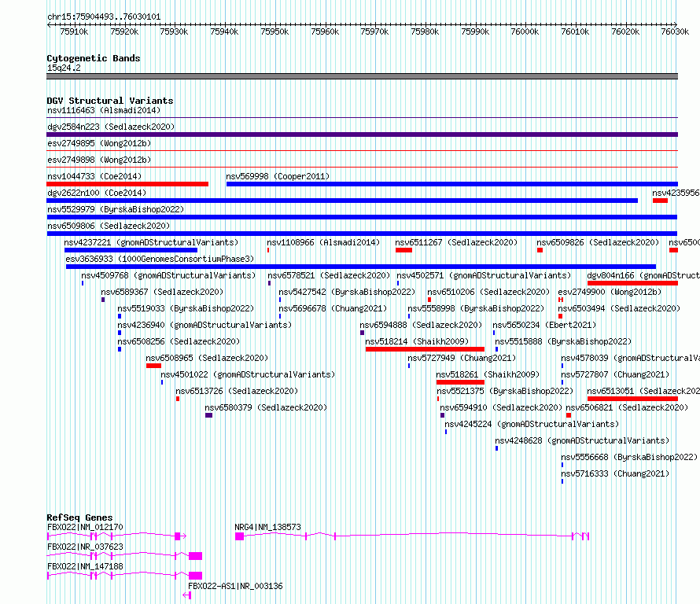Image resolution: width=700 pixels, height=604 pixels.
Task: Click the nsv5727807 (Chuang2021) label
Action: click(615, 374)
